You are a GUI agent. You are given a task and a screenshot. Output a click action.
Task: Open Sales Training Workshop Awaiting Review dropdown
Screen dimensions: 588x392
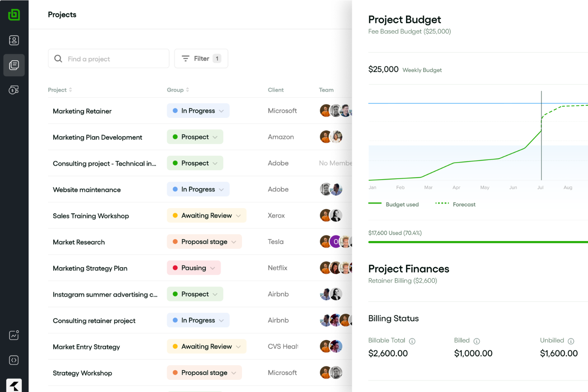(x=207, y=216)
